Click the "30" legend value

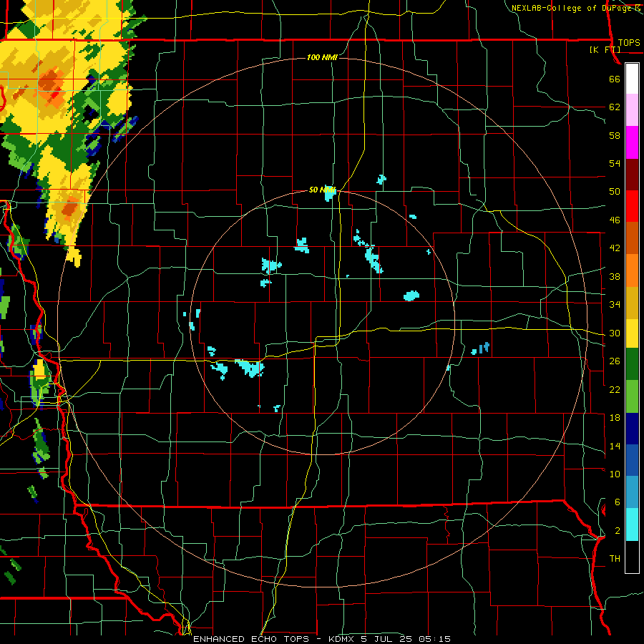tap(615, 333)
